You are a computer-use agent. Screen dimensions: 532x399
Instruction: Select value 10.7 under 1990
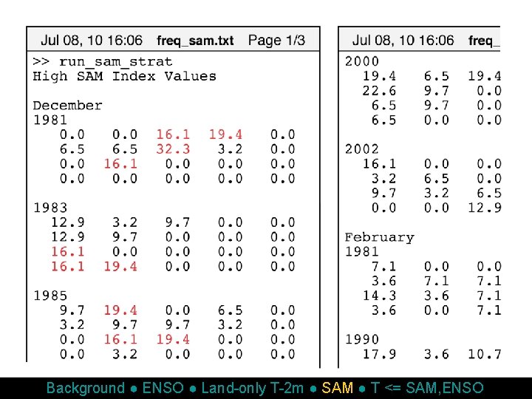485,354
